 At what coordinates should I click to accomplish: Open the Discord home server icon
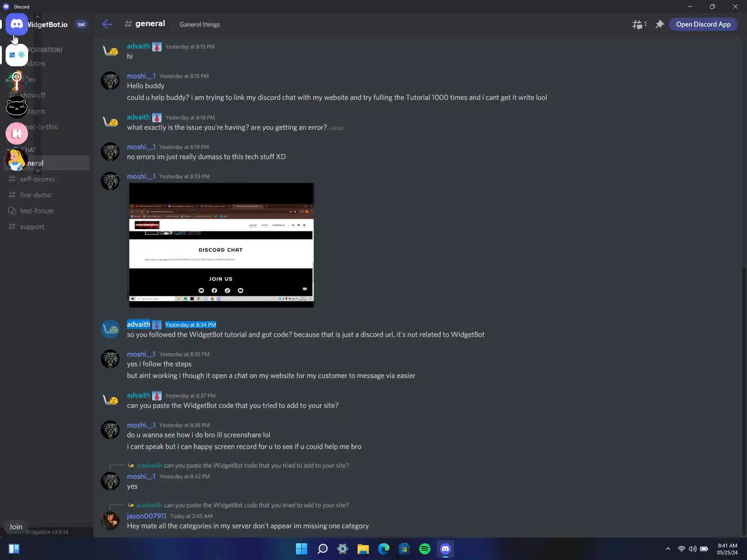point(16,24)
